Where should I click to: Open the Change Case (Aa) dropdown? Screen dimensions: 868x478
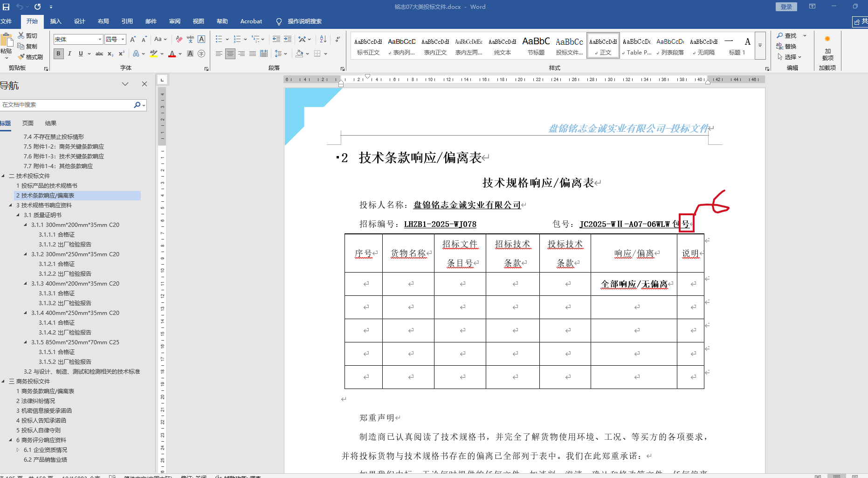[160, 39]
